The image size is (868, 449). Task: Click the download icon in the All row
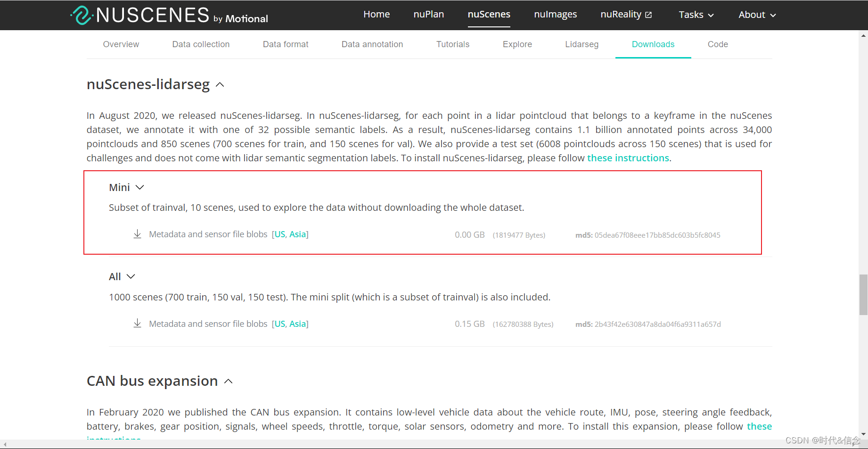tap(137, 324)
